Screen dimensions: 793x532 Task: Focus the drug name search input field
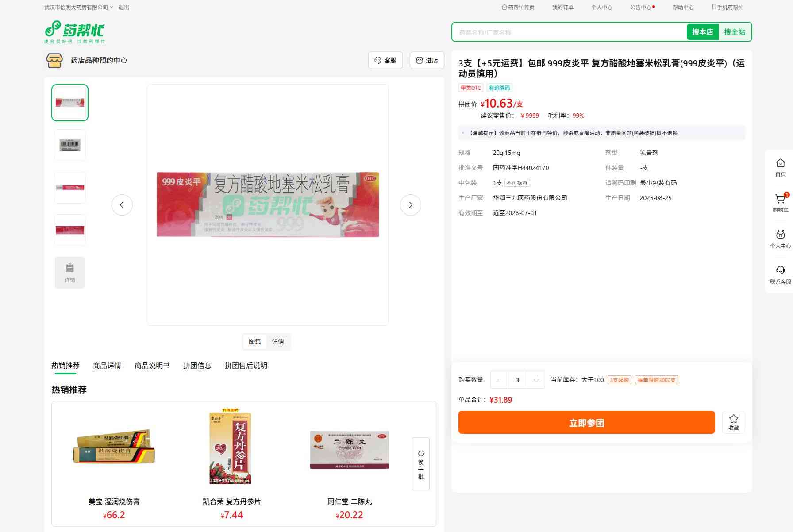[569, 32]
